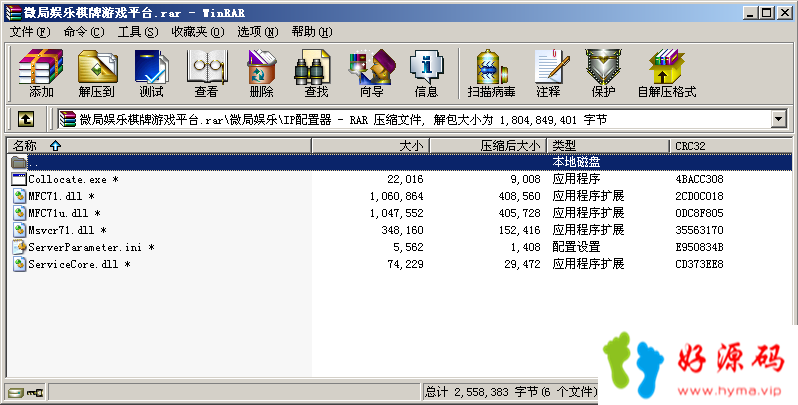The image size is (798, 405).
Task: Open the 收藏夹(O) menu
Action: [198, 32]
